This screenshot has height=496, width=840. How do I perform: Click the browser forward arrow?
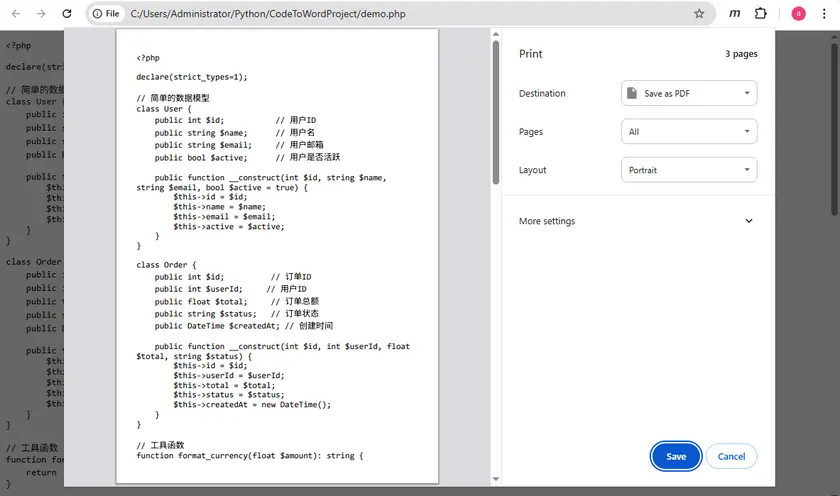coord(40,14)
